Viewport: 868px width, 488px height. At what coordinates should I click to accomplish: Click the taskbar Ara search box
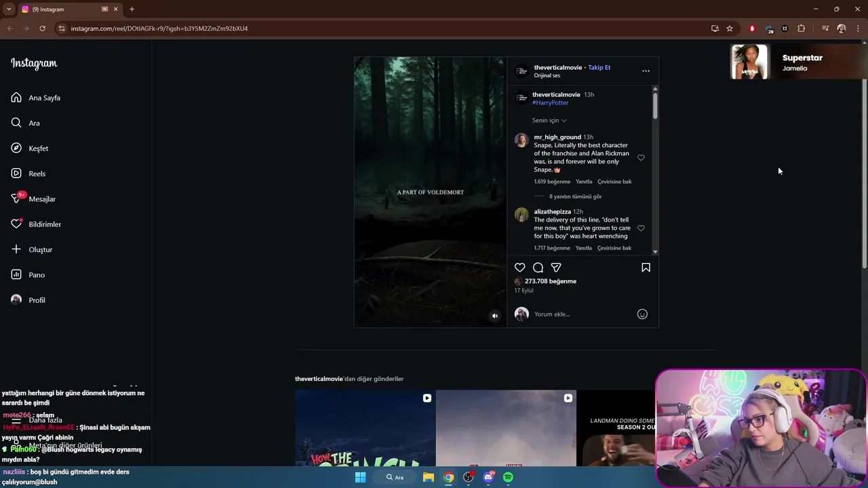pos(395,477)
